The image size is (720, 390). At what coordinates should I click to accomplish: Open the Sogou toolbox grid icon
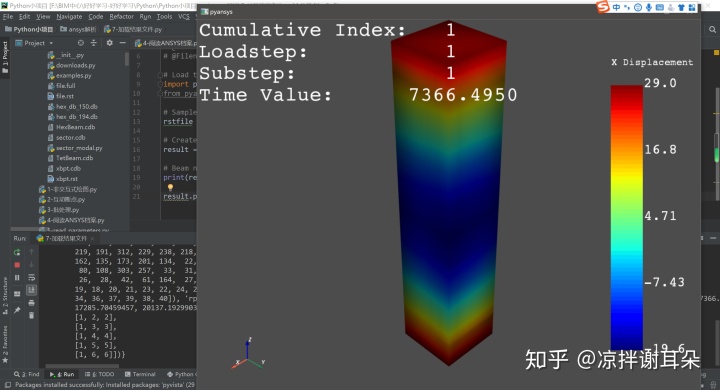(692, 7)
